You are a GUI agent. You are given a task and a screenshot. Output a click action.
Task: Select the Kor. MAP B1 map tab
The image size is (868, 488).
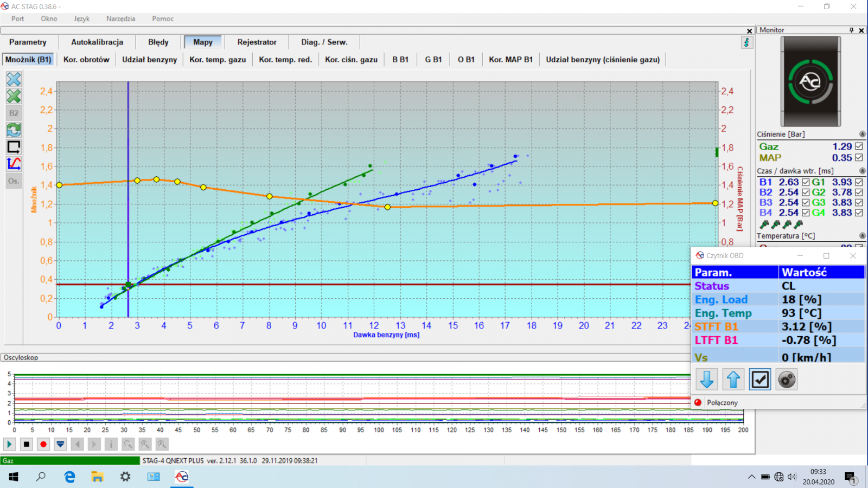pyautogui.click(x=510, y=60)
